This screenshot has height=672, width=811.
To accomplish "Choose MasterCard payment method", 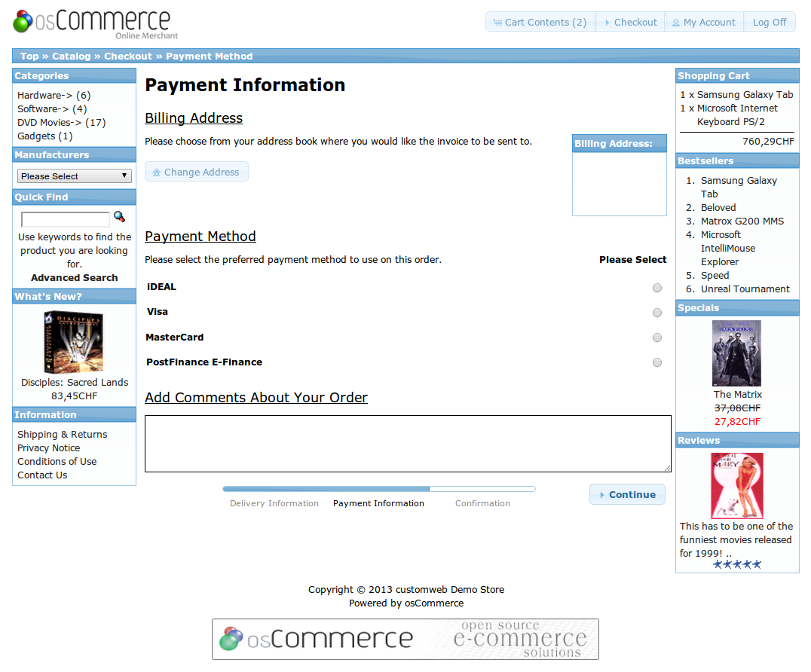I will pos(656,338).
